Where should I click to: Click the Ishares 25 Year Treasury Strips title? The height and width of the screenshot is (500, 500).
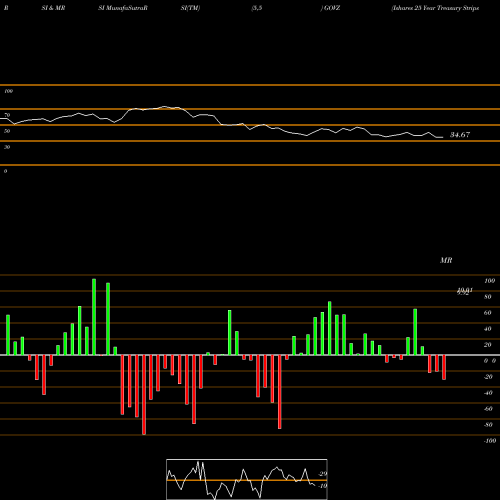click(435, 8)
